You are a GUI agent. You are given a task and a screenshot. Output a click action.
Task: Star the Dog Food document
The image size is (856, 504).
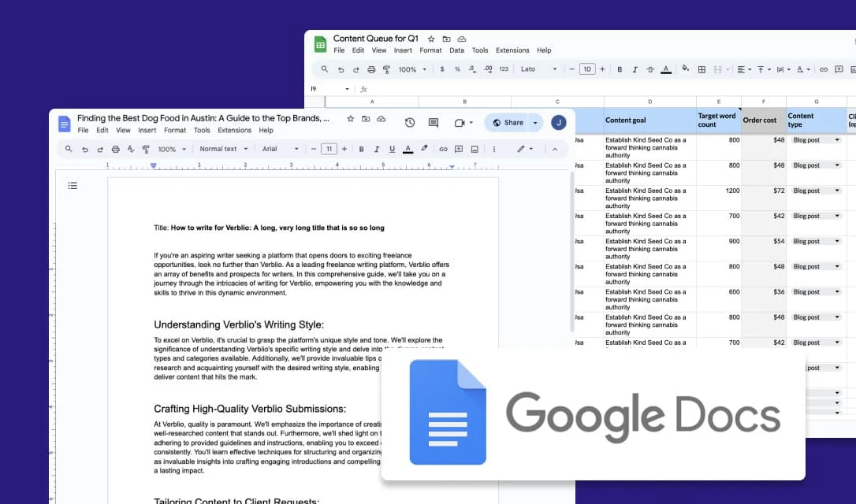point(351,119)
